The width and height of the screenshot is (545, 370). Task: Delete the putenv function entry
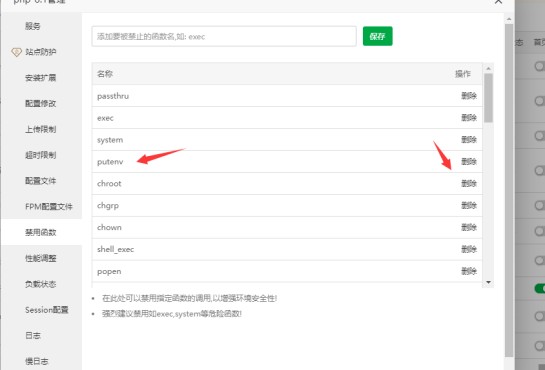[469, 162]
